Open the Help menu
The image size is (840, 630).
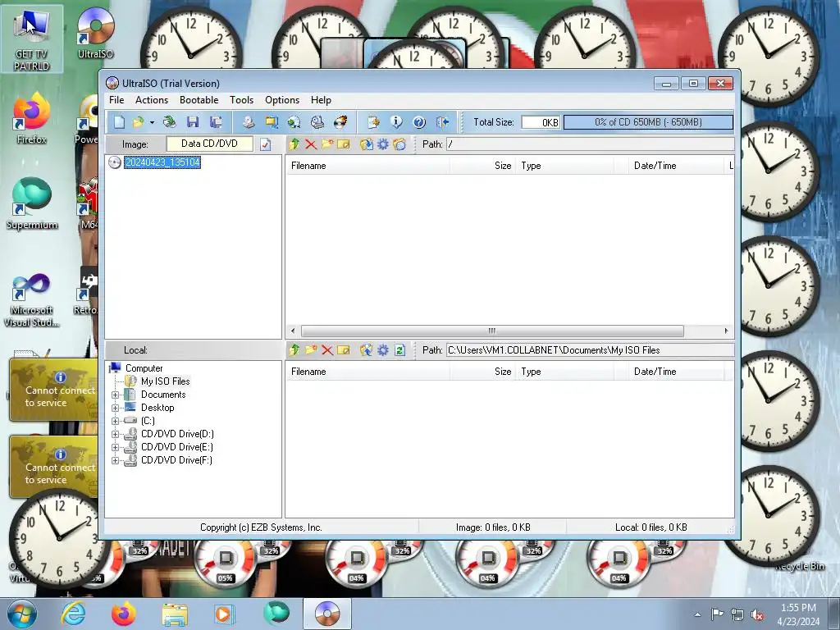[x=321, y=100]
